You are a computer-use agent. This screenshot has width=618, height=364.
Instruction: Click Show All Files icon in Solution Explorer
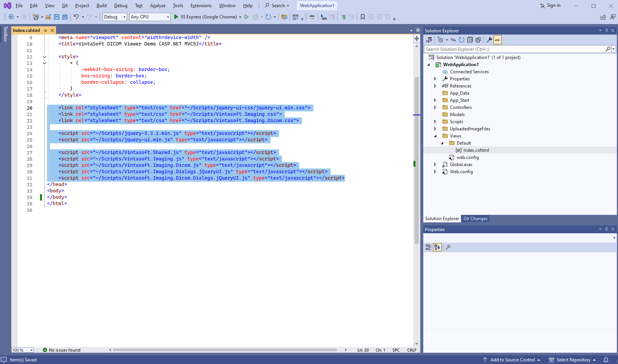(x=478, y=40)
